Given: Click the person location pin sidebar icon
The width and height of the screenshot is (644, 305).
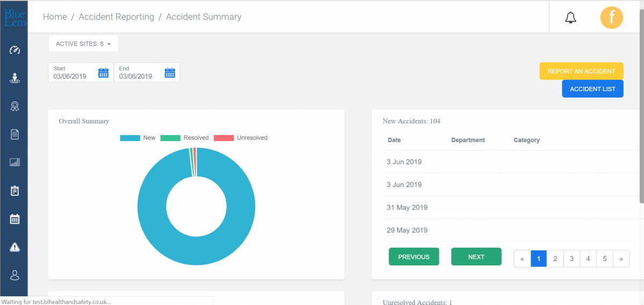Looking at the screenshot, I should [14, 78].
